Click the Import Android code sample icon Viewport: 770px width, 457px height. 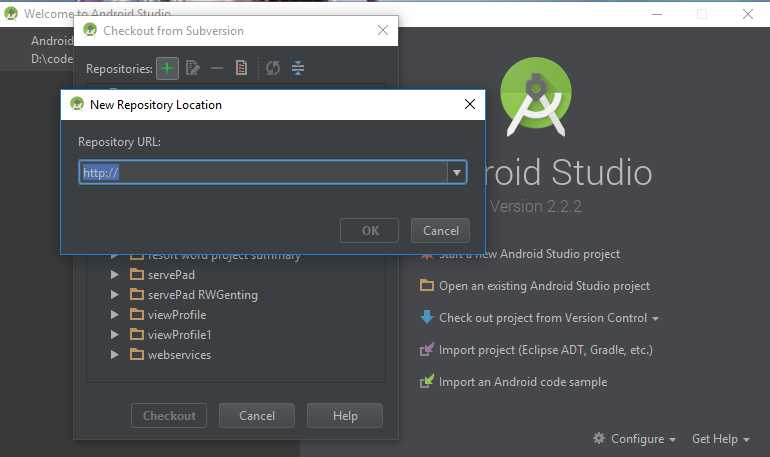[x=427, y=381]
